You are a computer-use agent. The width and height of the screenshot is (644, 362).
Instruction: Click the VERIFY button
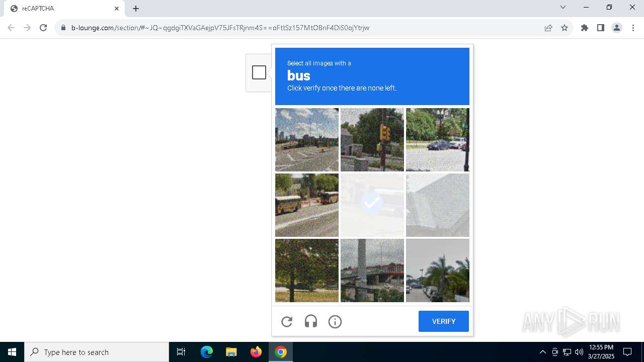tap(444, 321)
